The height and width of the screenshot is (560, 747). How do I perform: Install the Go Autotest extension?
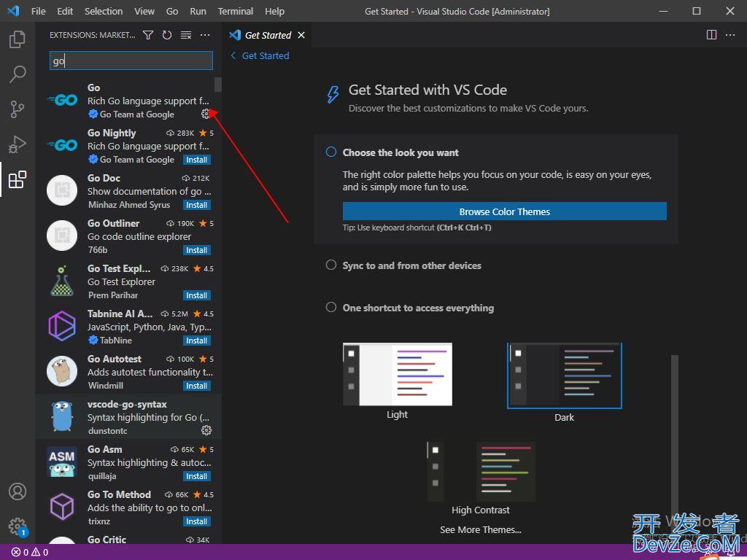pos(197,386)
